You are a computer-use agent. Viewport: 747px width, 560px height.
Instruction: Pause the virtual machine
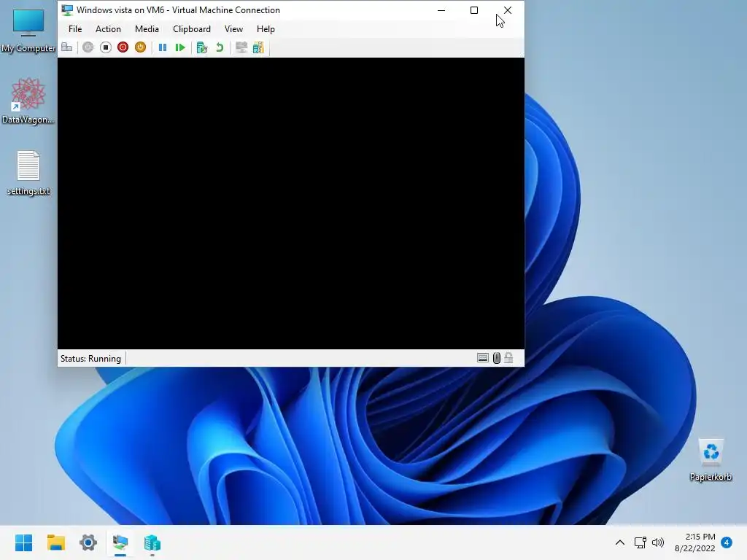tap(163, 47)
